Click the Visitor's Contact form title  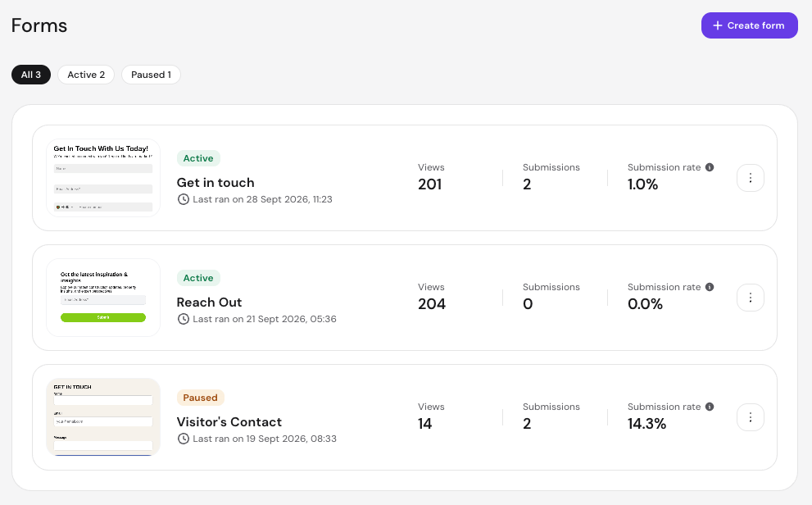[x=229, y=422]
